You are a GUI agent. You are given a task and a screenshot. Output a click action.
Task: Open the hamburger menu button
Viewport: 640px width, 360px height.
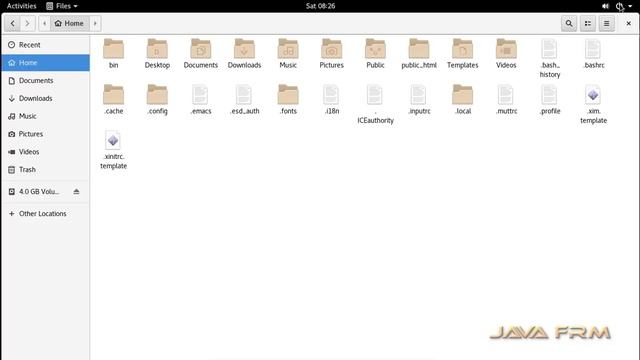coord(607,24)
